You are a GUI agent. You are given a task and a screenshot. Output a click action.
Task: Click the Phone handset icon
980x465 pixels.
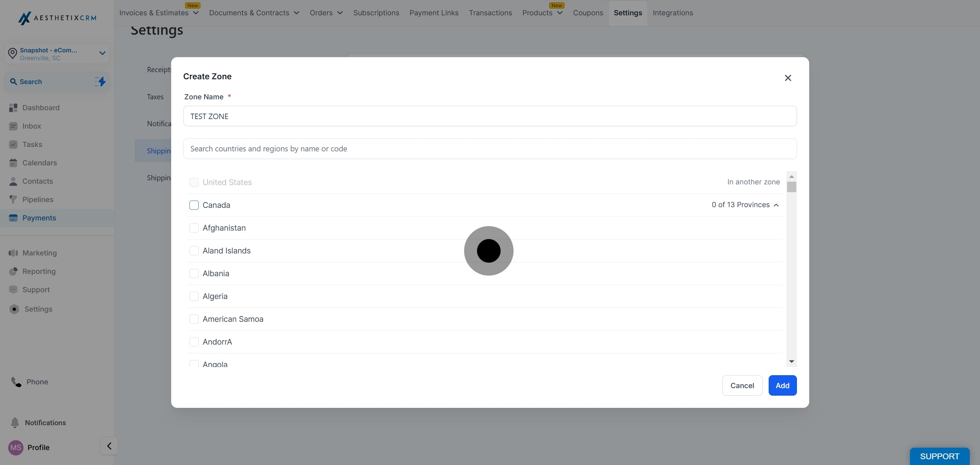coord(16,382)
